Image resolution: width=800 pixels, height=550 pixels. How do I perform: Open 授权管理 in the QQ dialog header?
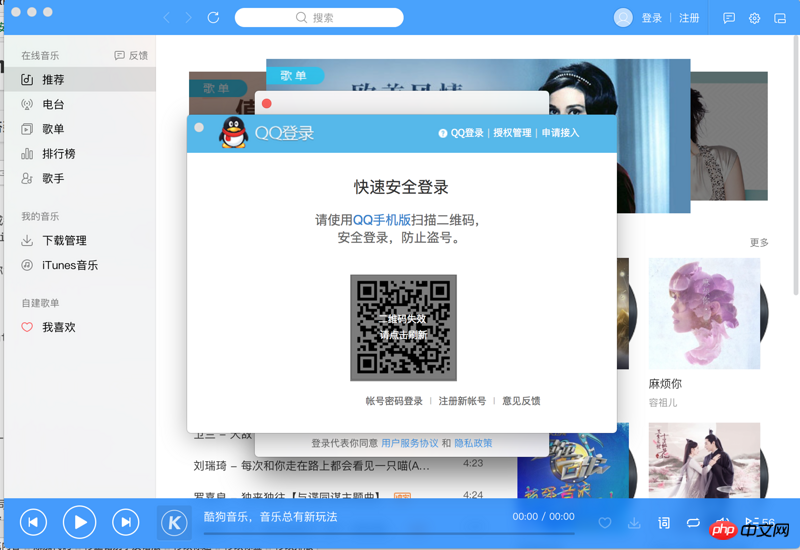click(x=512, y=133)
